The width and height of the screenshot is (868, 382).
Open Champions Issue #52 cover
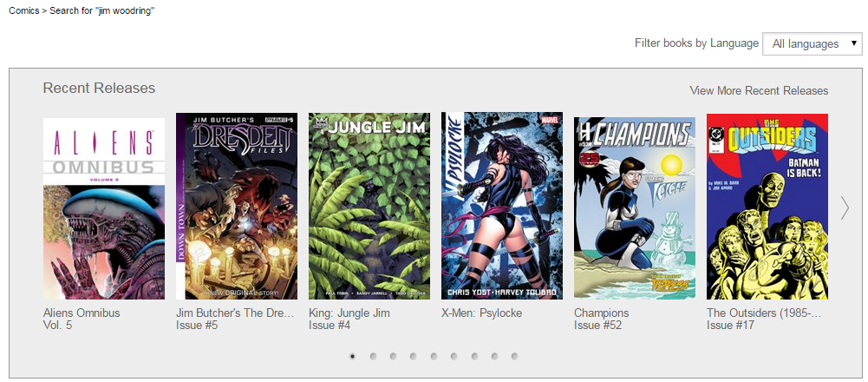tap(635, 207)
